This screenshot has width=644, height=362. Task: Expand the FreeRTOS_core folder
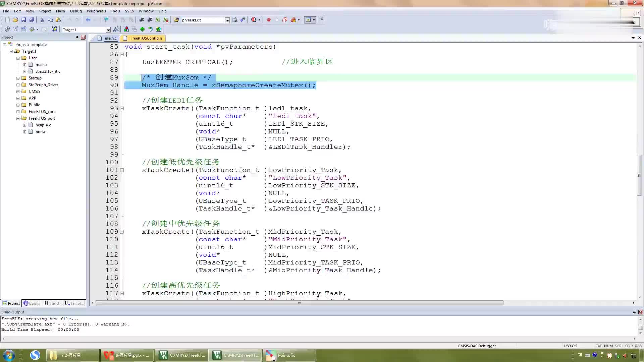click(x=18, y=112)
